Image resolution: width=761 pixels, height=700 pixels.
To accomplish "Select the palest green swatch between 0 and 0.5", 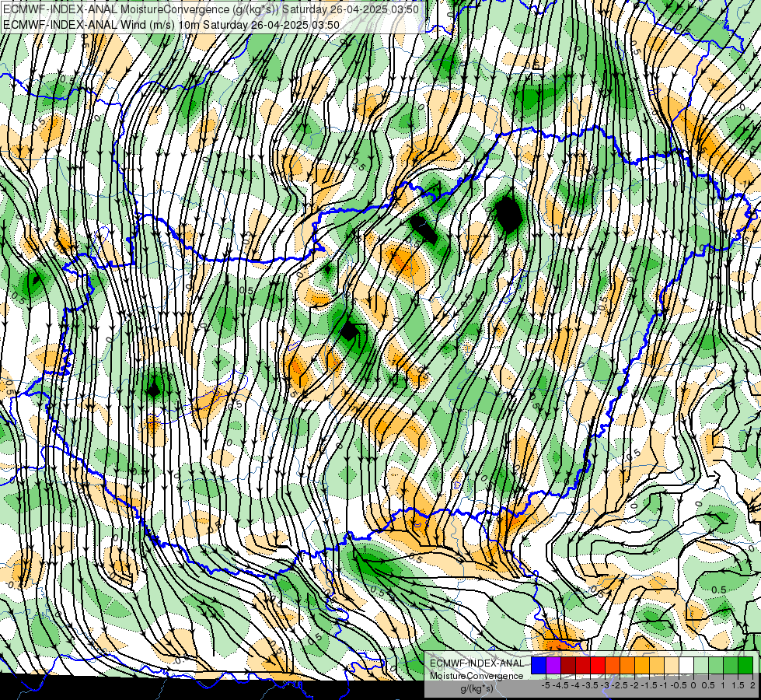I will click(701, 665).
